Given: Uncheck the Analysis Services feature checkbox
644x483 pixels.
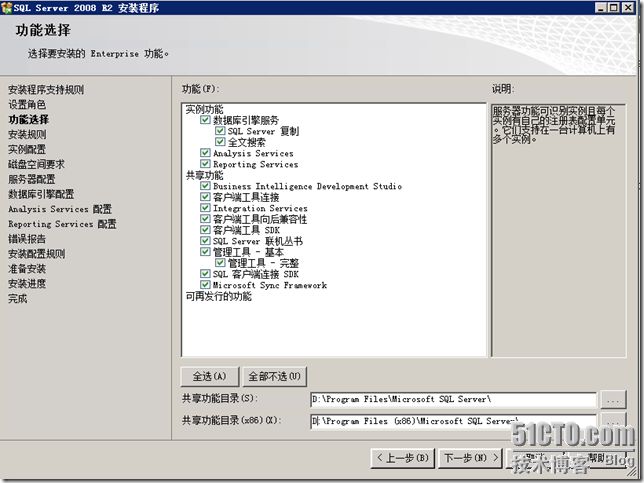Looking at the screenshot, I should click(x=205, y=153).
